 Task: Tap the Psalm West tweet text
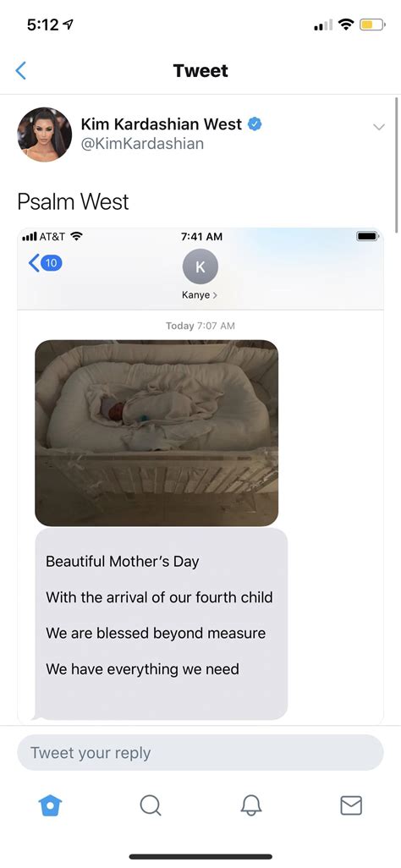73,201
